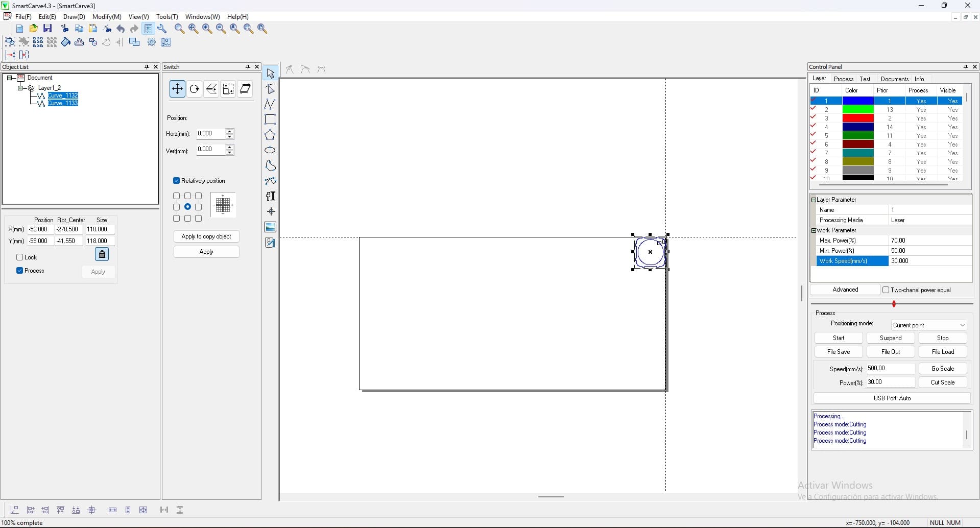Click the USB Port: Auto bar
Image resolution: width=980 pixels, height=528 pixels.
click(x=892, y=398)
